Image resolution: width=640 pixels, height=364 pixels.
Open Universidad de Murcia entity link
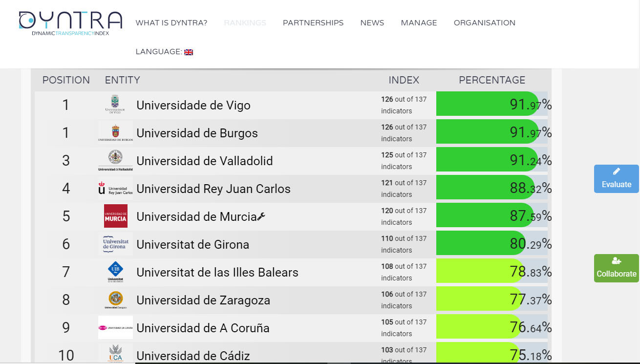point(196,217)
